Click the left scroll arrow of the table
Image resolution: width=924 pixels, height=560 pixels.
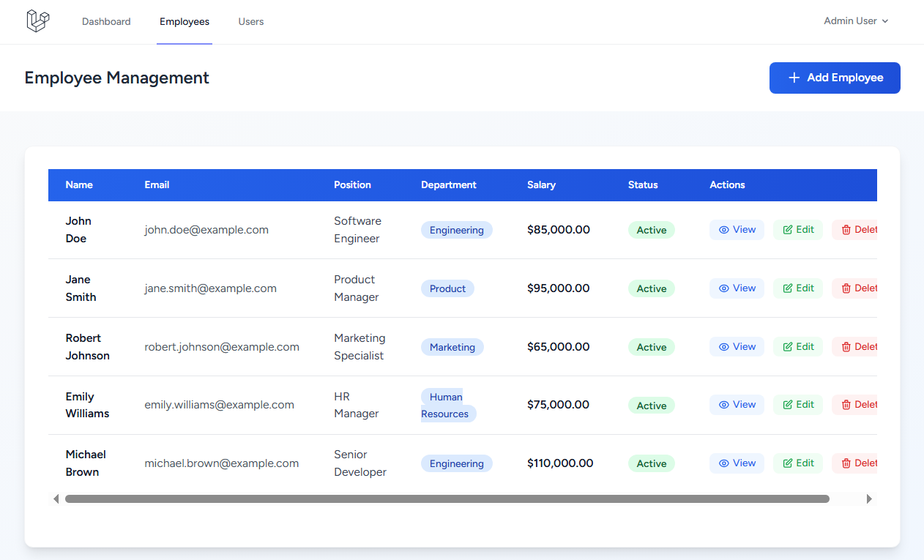coord(56,499)
